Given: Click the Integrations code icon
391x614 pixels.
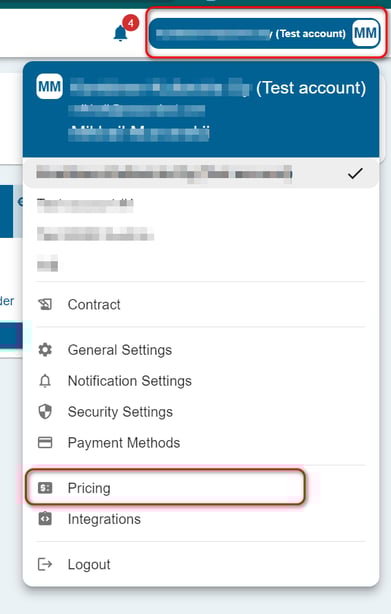Looking at the screenshot, I should [45, 518].
